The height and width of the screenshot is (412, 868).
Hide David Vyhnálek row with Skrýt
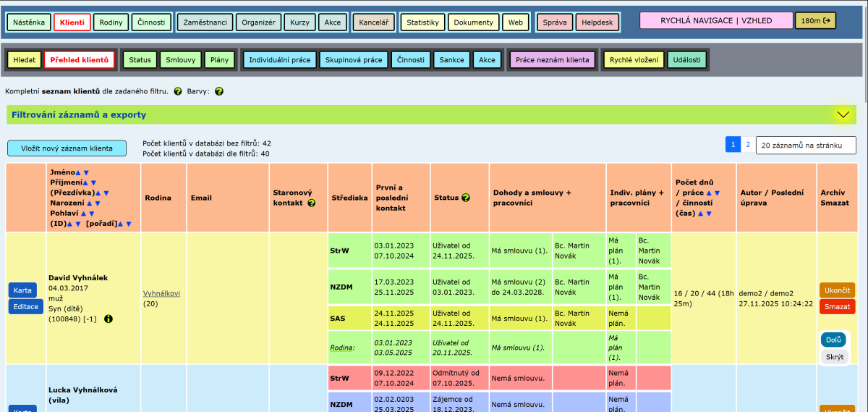pyautogui.click(x=834, y=357)
